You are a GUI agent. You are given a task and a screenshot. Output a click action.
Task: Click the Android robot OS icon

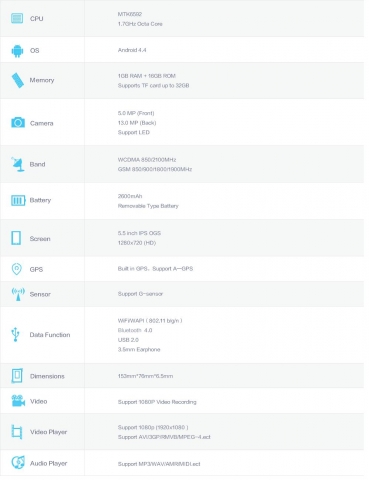17,51
